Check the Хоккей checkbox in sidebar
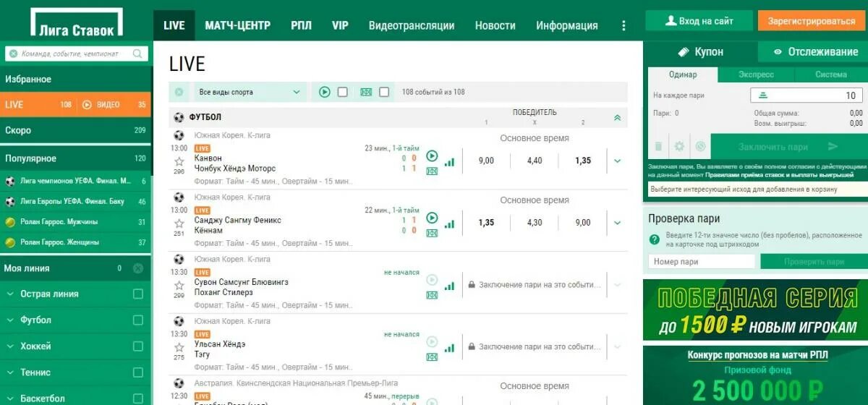The image size is (868, 405). tap(138, 346)
